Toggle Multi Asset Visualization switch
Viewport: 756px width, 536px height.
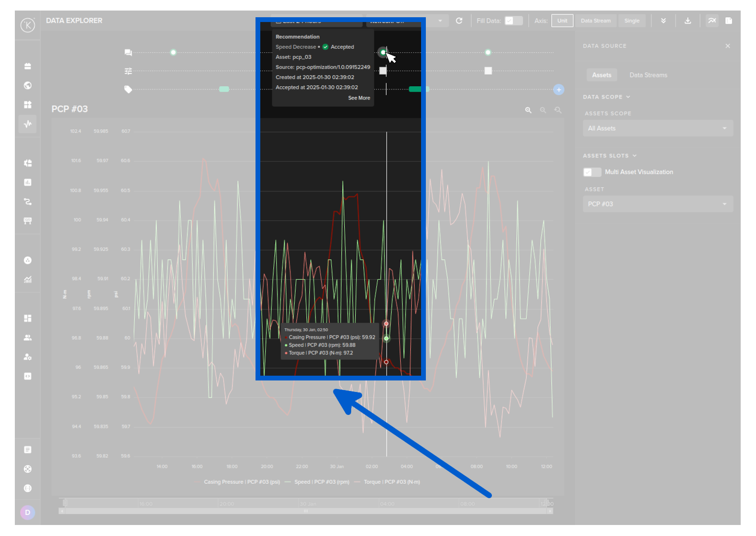[x=592, y=172]
